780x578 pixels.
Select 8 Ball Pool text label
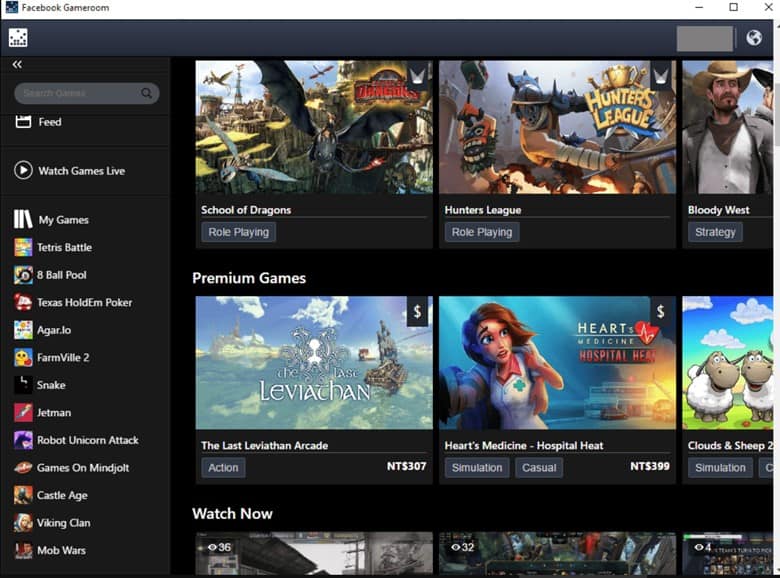[61, 275]
